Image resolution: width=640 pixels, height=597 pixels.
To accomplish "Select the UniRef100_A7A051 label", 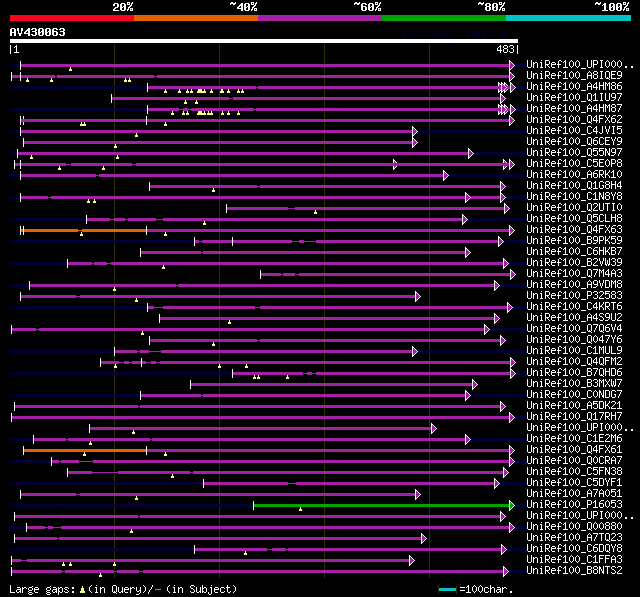I will [574, 494].
